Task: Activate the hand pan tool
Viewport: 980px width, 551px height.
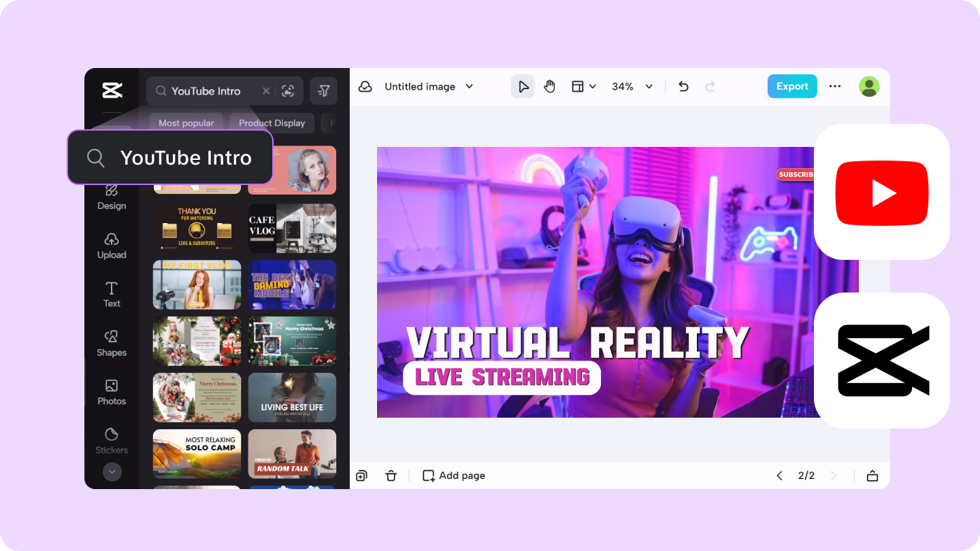Action: coord(549,86)
